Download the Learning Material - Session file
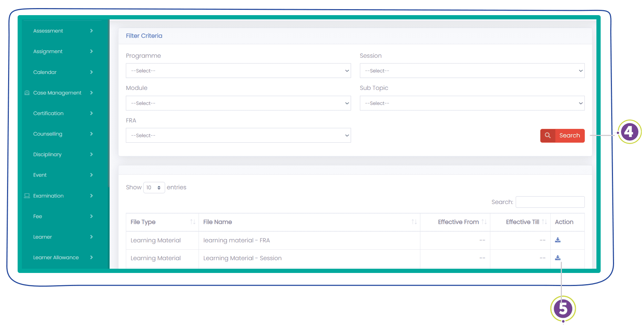 click(558, 258)
